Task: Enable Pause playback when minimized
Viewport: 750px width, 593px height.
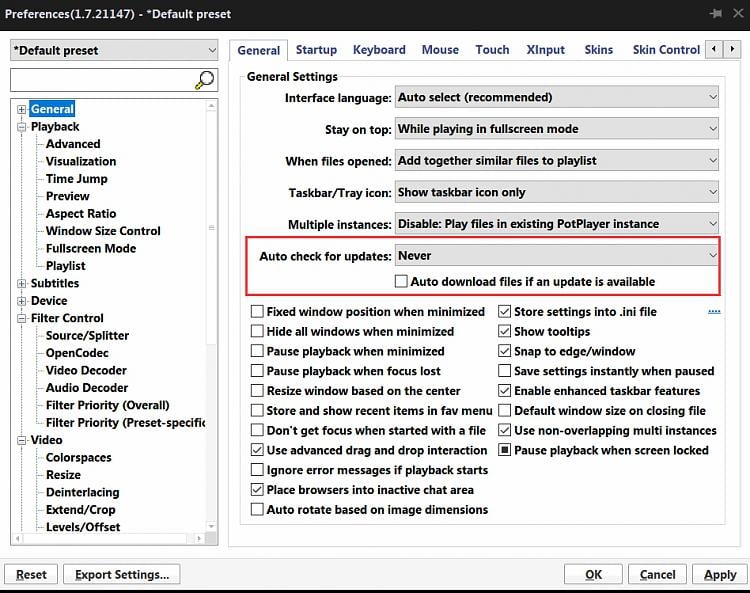Action: (257, 351)
